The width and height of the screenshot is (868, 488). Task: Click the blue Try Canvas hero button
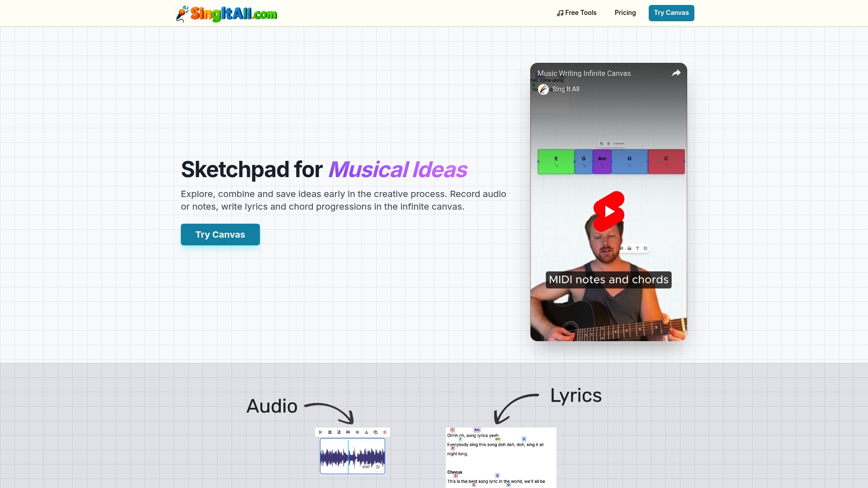tap(220, 234)
